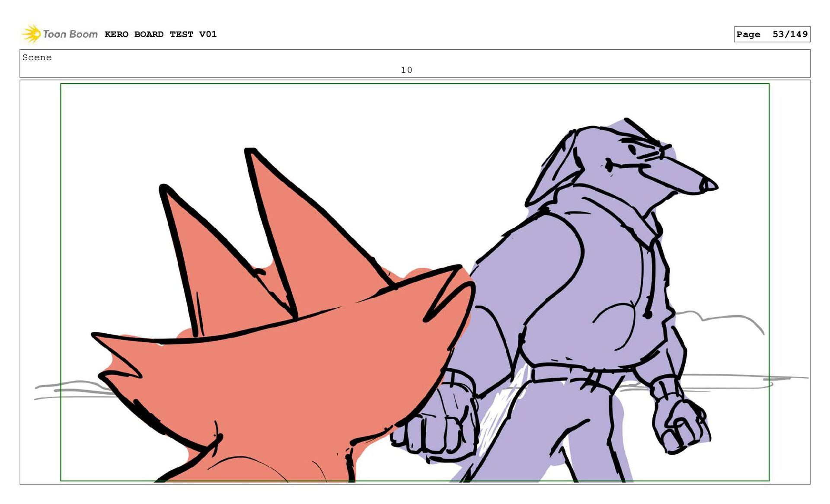Click the Toon Boom starburst logo icon
Screen dimensions: 830x504
31,34
